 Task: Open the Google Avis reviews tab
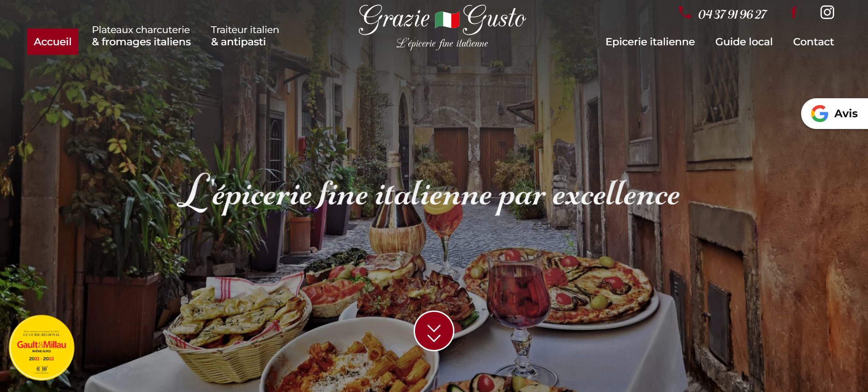(835, 114)
